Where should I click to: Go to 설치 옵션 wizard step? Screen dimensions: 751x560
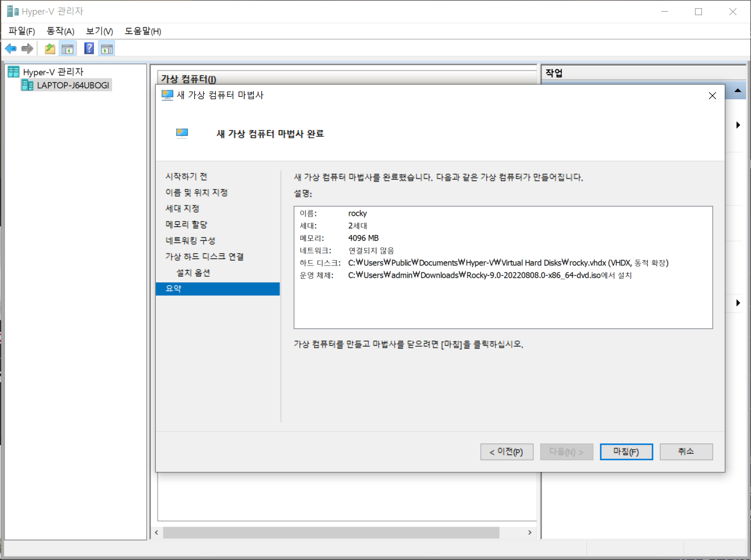click(x=193, y=272)
